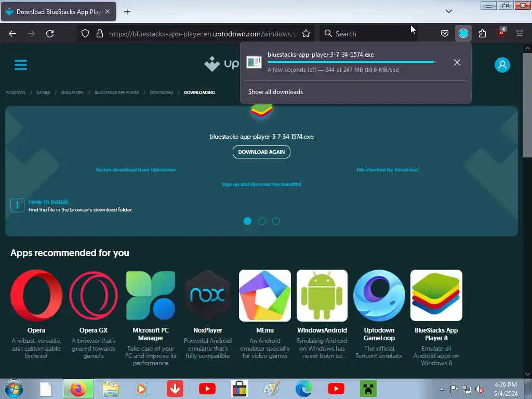Open the tracking protection shield icon

click(85, 34)
